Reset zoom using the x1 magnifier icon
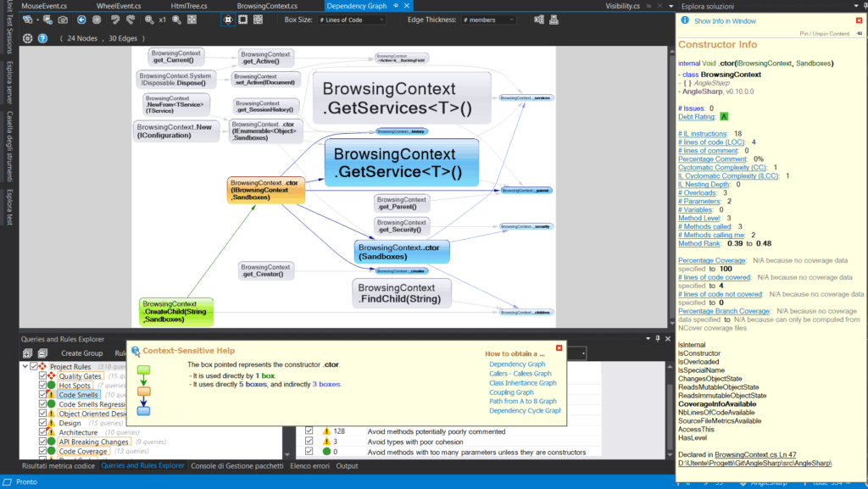Screen dimensions: 868x489 [161, 21]
